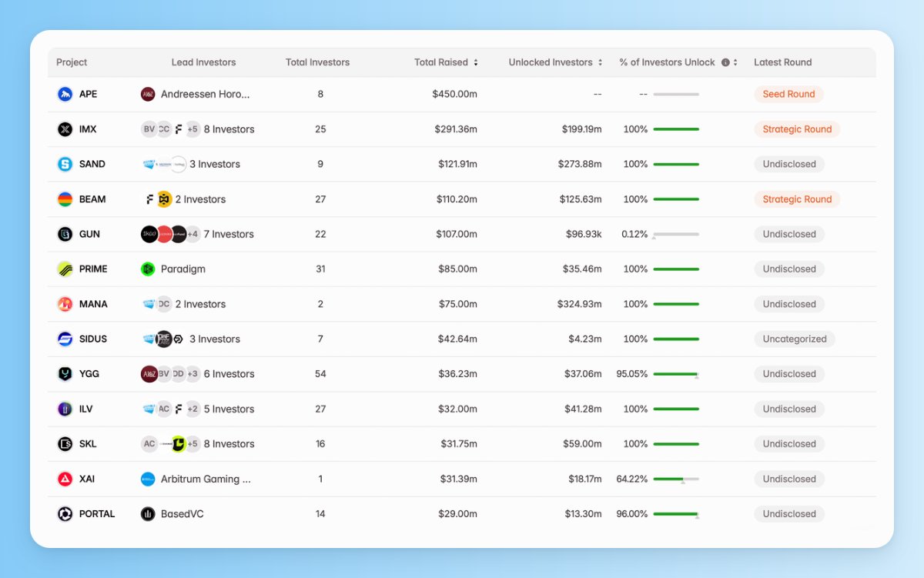Click the Paradigm lead investor name
The width and height of the screenshot is (924, 578).
[183, 269]
